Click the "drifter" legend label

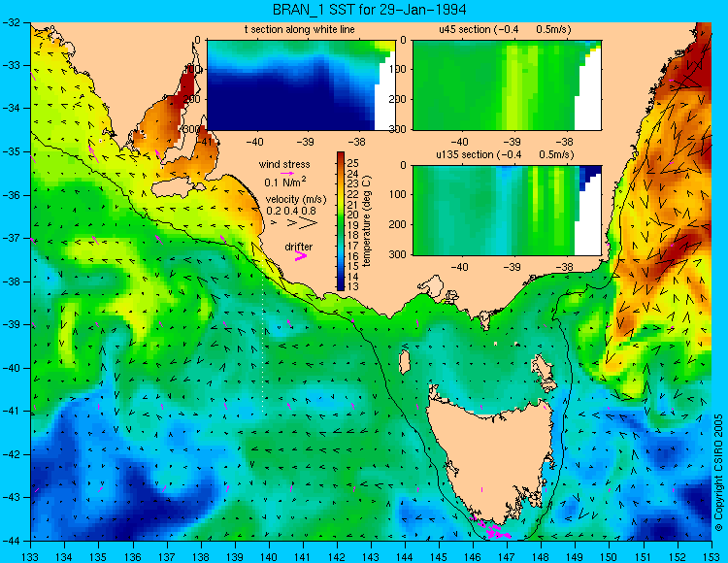click(x=299, y=247)
